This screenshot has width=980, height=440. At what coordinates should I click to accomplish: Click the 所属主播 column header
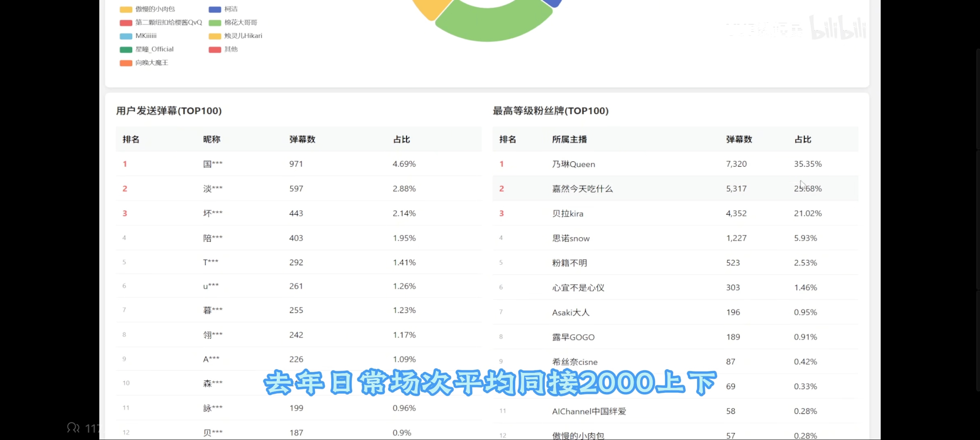(569, 139)
